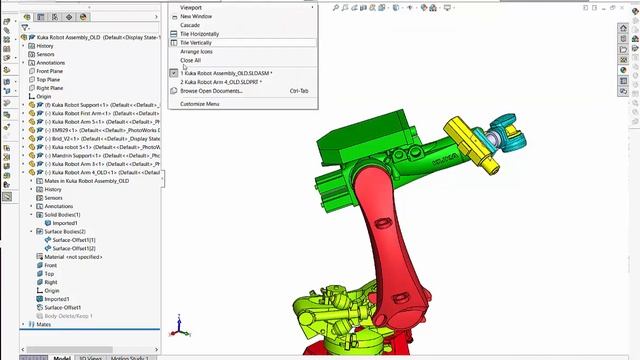Image resolution: width=640 pixels, height=360 pixels.
Task: Choose Close All menu item
Action: (x=243, y=60)
